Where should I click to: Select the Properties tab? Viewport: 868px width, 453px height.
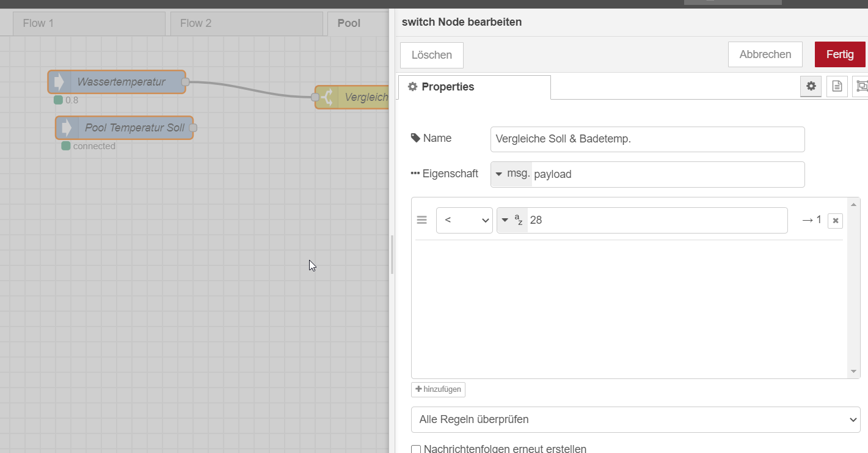475,87
